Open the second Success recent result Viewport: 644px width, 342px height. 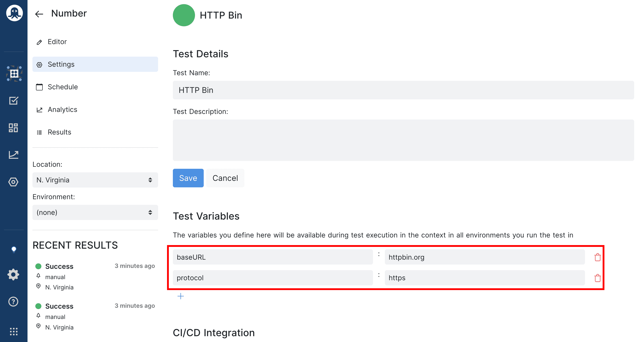point(95,316)
